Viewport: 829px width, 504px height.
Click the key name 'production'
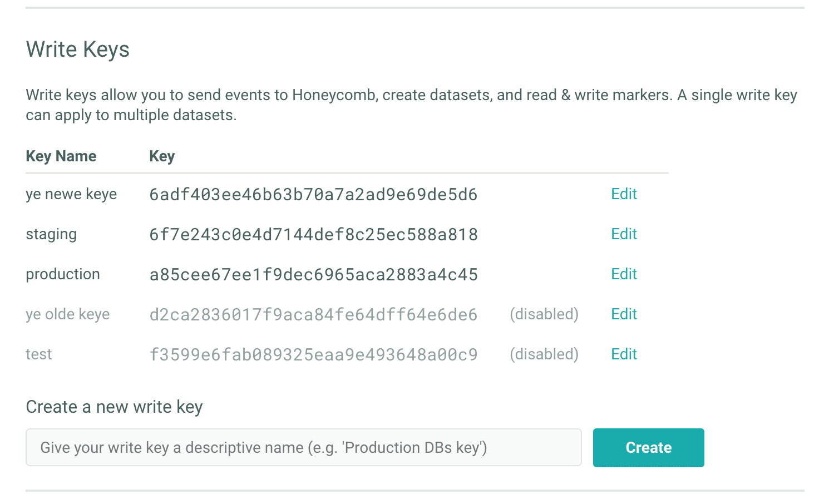pyautogui.click(x=62, y=274)
